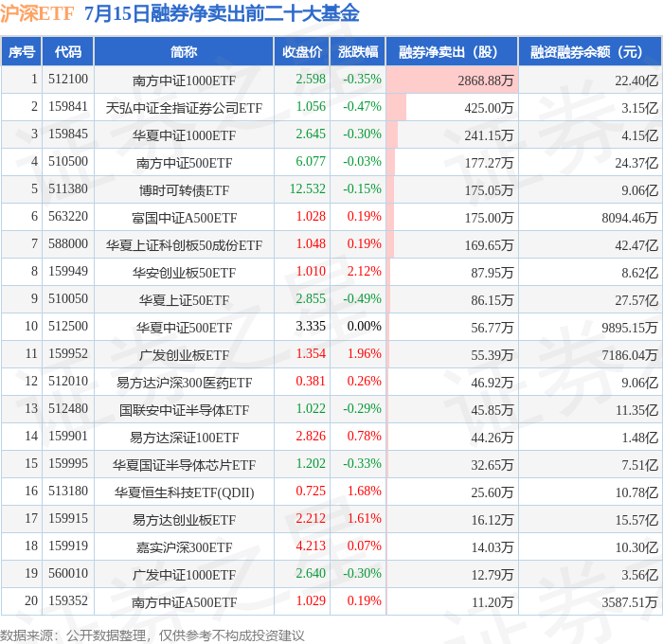Viewport: 663px width, 644px height.
Task: Select the name 国联安中证半导体ETF
Action: click(x=184, y=410)
